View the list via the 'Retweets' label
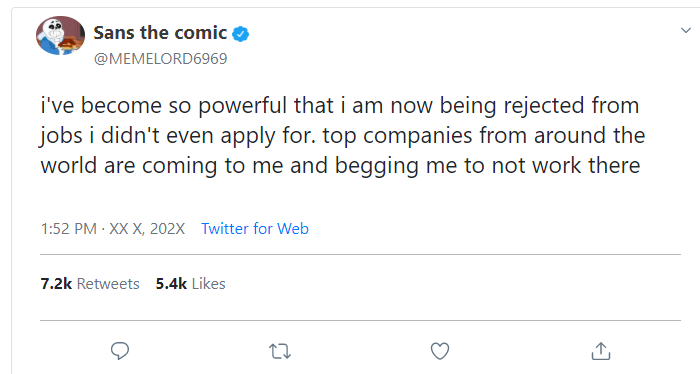700x374 pixels. tap(108, 284)
